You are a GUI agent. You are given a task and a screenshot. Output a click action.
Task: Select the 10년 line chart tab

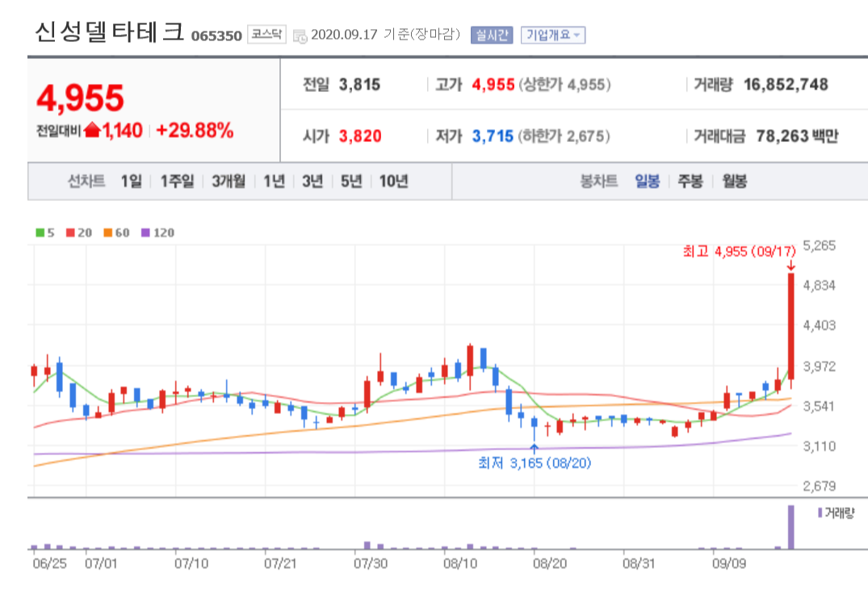(393, 181)
